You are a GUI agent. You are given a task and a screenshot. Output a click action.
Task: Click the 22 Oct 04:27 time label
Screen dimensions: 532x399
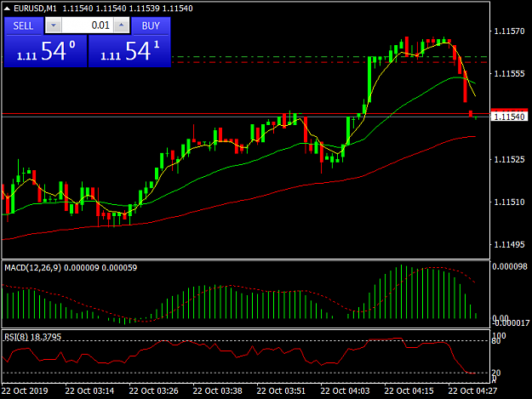(x=472, y=390)
